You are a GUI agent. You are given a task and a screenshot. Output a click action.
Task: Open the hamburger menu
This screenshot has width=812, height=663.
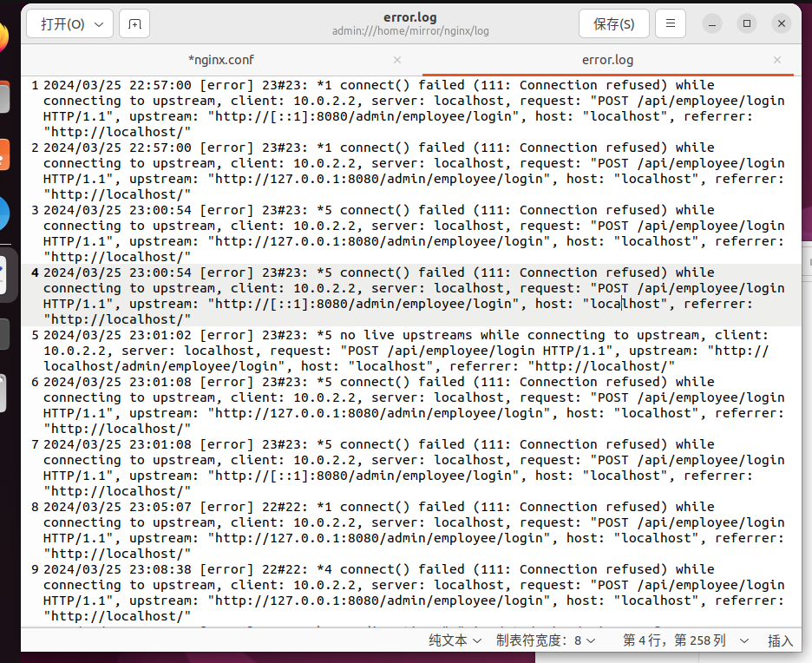tap(670, 23)
